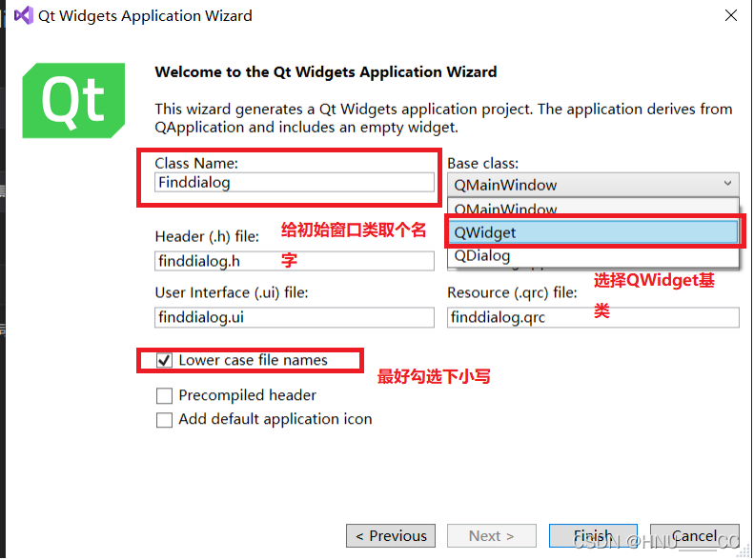Viewport: 754px width, 560px height.
Task: Click the Finish button
Action: [x=594, y=535]
